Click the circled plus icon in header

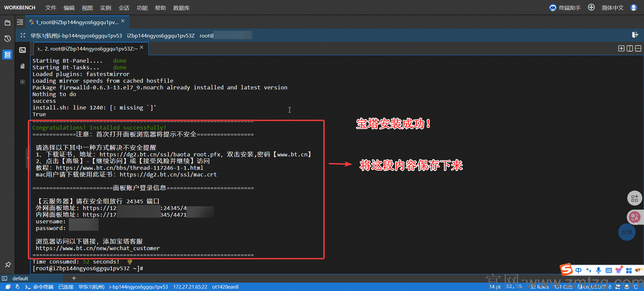point(591,8)
